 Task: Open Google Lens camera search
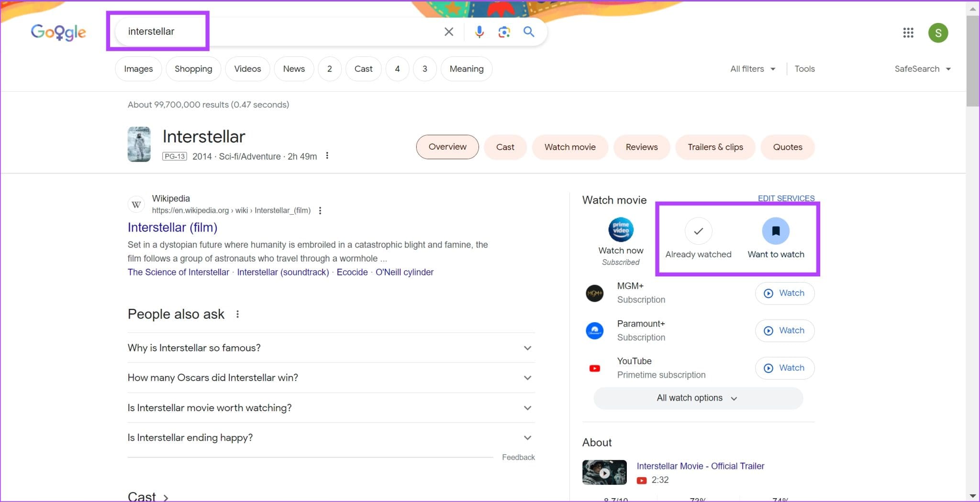pyautogui.click(x=503, y=32)
